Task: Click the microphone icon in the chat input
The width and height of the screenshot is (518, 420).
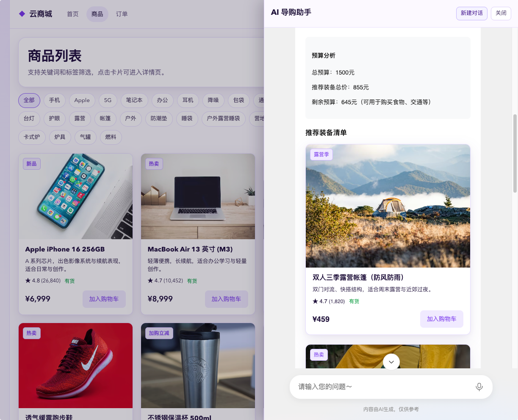Action: point(479,387)
